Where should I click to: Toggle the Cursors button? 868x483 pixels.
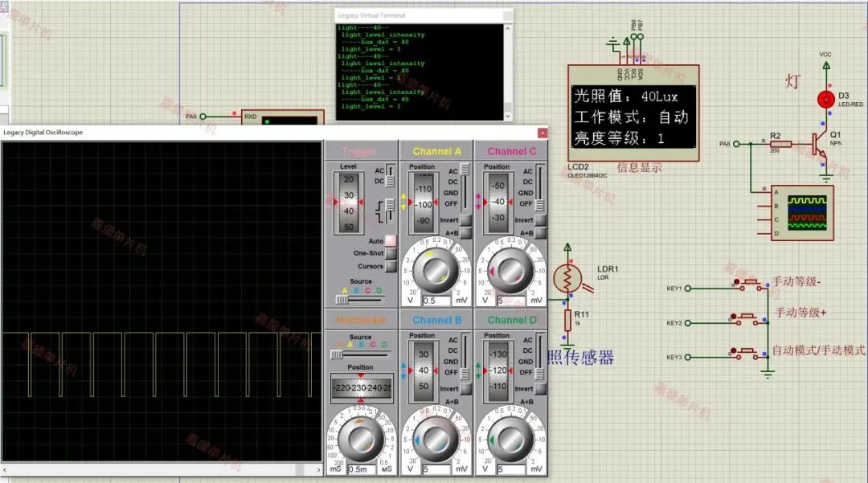click(x=391, y=266)
